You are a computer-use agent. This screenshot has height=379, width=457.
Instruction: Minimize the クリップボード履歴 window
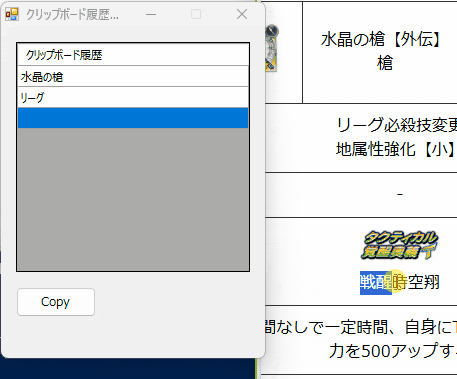tap(151, 14)
